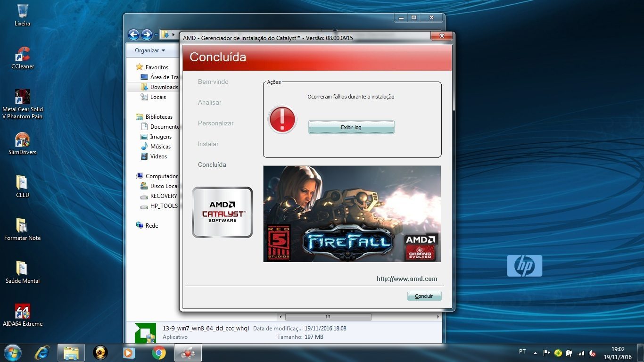The image size is (644, 362).
Task: Select Computador in Explorer navigation pane
Action: (x=157, y=176)
